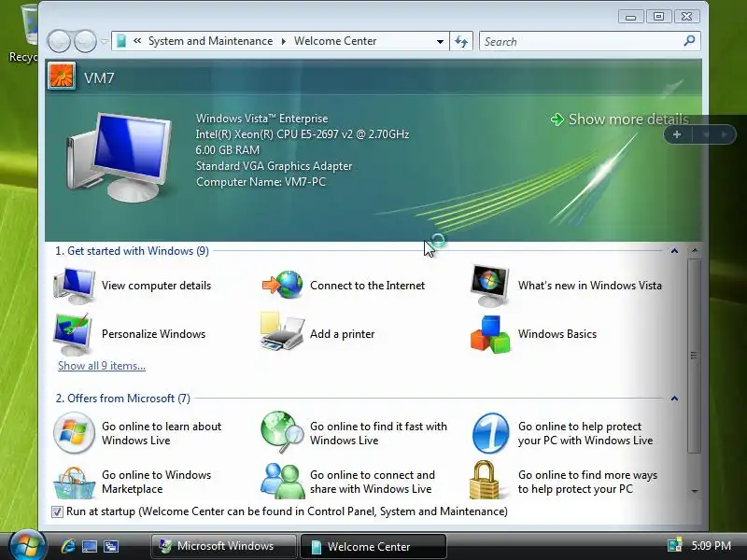Image resolution: width=747 pixels, height=560 pixels.
Task: Click What's new in Windows Vista text
Action: (590, 286)
